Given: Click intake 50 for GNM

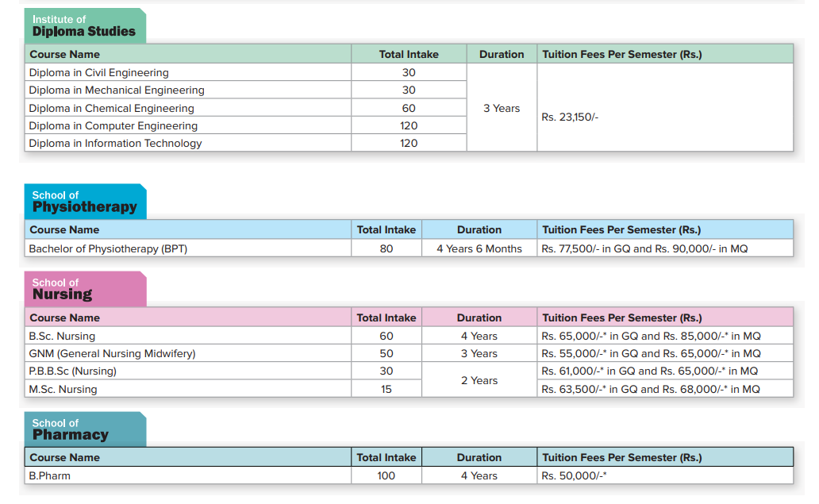Looking at the screenshot, I should 386,353.
